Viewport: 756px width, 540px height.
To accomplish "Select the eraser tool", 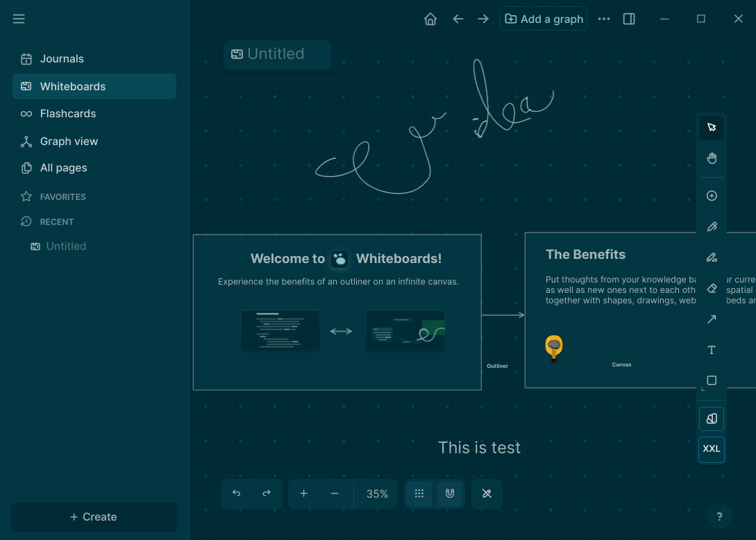I will tap(712, 288).
